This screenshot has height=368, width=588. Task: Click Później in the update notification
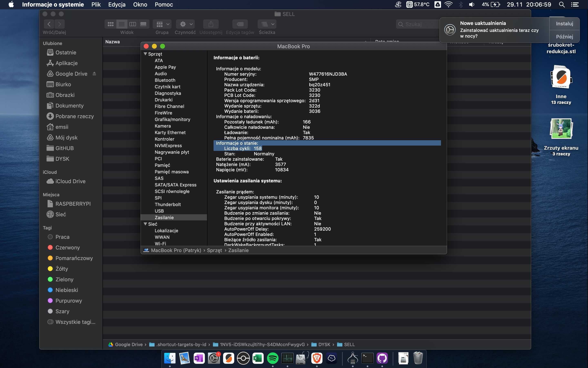click(565, 37)
